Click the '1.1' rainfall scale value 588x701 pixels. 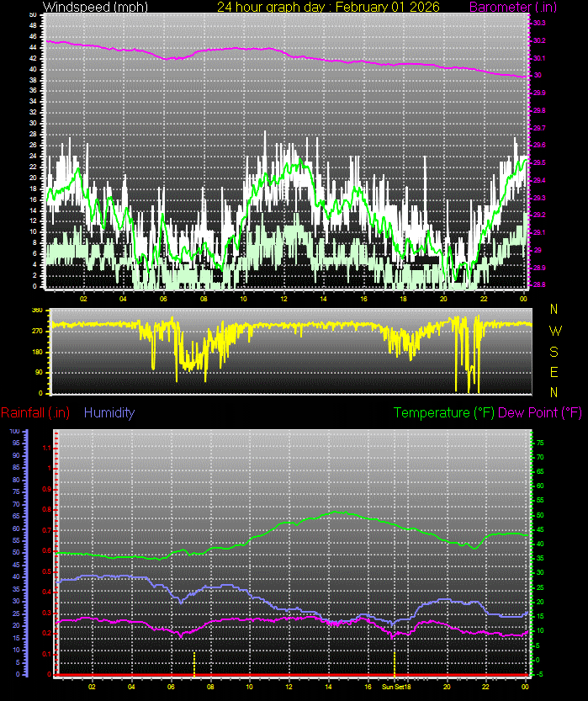46,448
